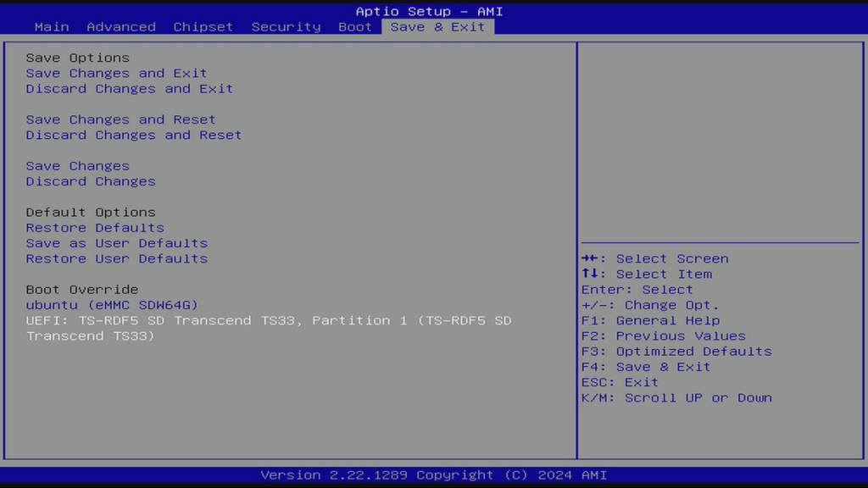Click the F4: Save & Exit help line

pos(646,367)
